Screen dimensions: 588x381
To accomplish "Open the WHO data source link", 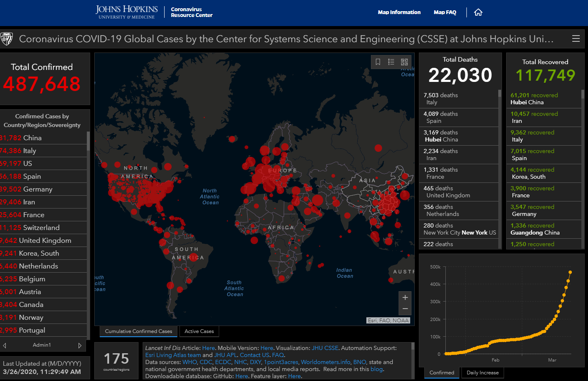I will point(190,362).
